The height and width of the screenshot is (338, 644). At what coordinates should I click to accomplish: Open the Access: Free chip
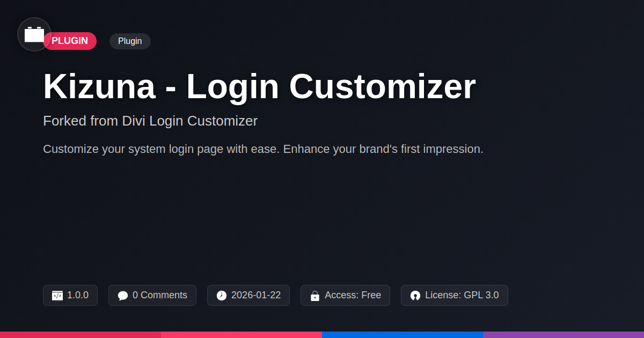click(x=345, y=296)
